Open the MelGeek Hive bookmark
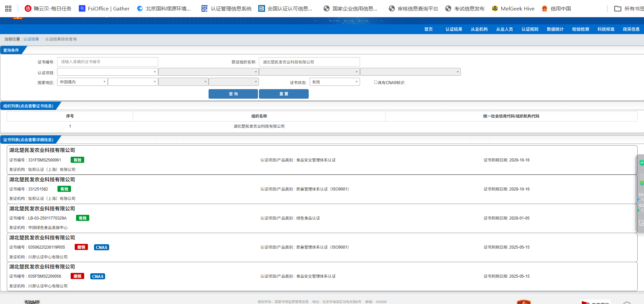644x304 pixels. [x=513, y=8]
